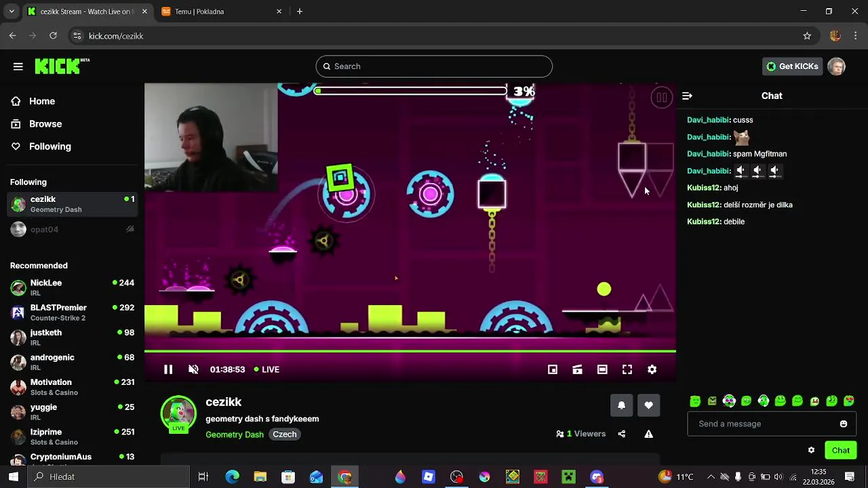Click the Search input field
This screenshot has height=488, width=868.
coord(434,66)
